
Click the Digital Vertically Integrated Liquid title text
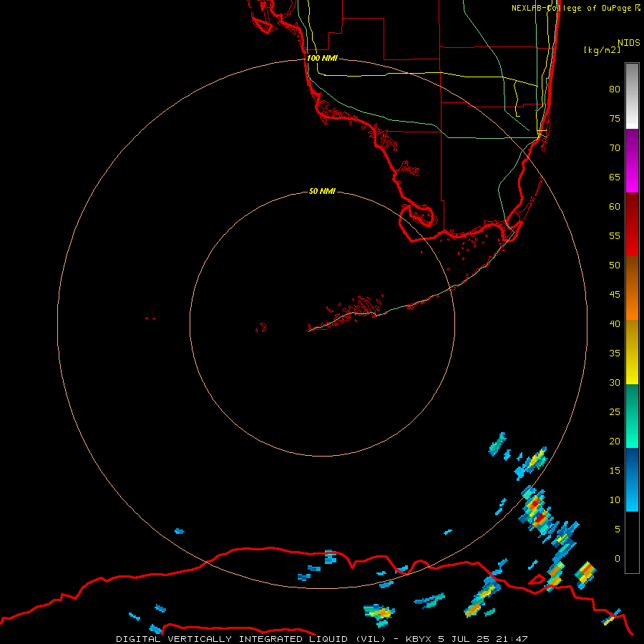[x=252, y=639]
